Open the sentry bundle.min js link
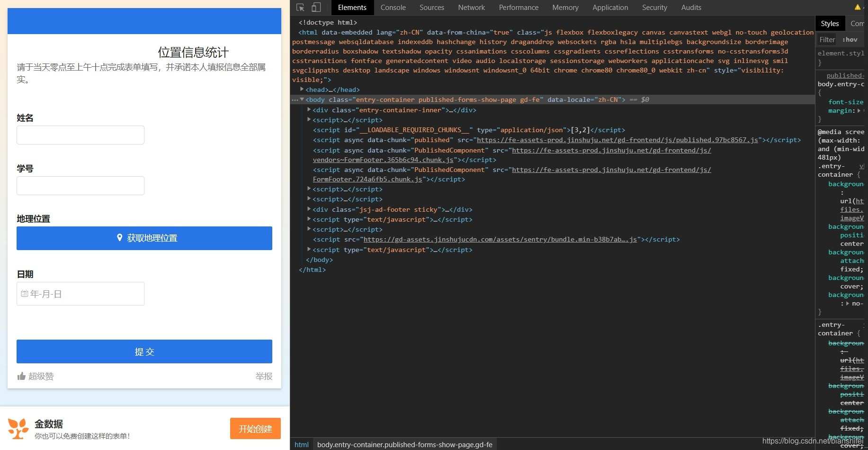 tap(500, 239)
